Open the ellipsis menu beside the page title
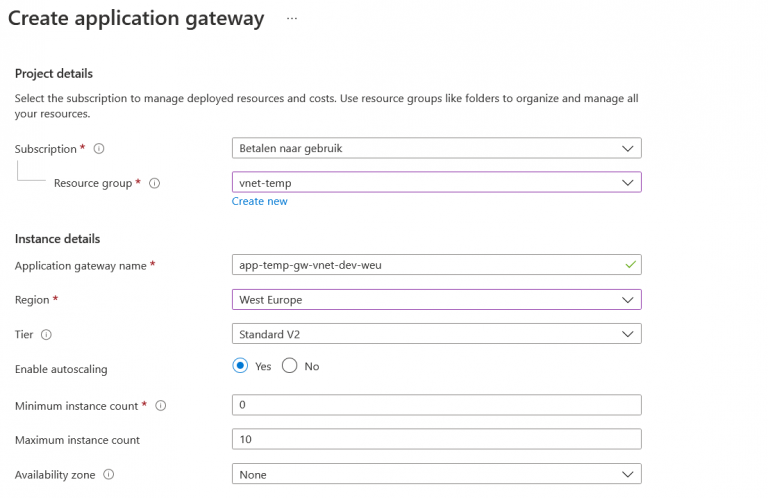768x498 pixels. (292, 19)
